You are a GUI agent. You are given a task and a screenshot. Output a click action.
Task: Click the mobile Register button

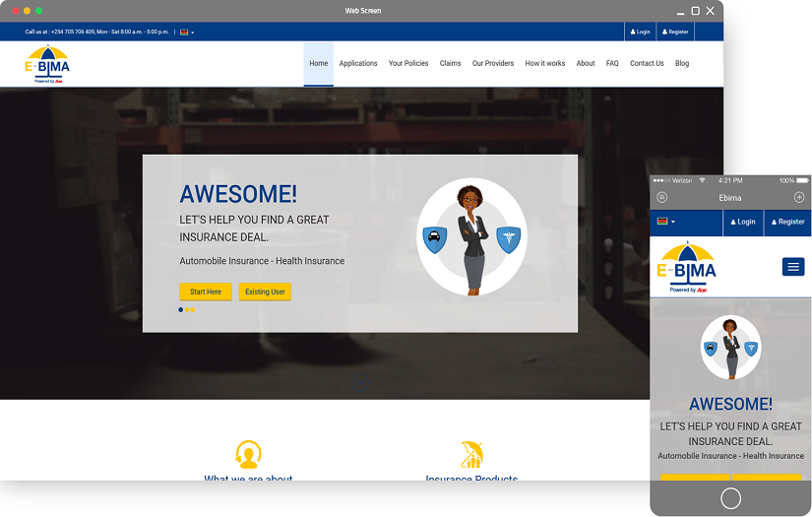pos(787,222)
